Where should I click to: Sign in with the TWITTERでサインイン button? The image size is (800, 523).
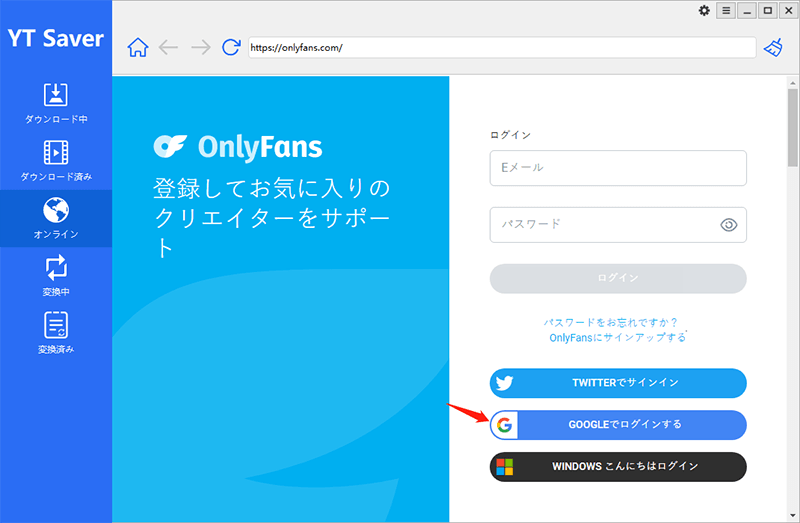(x=618, y=383)
